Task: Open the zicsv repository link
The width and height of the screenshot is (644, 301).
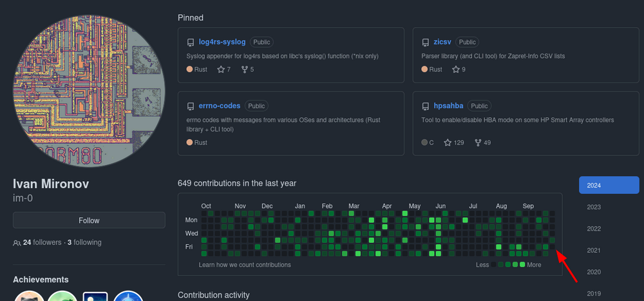Action: tap(442, 42)
